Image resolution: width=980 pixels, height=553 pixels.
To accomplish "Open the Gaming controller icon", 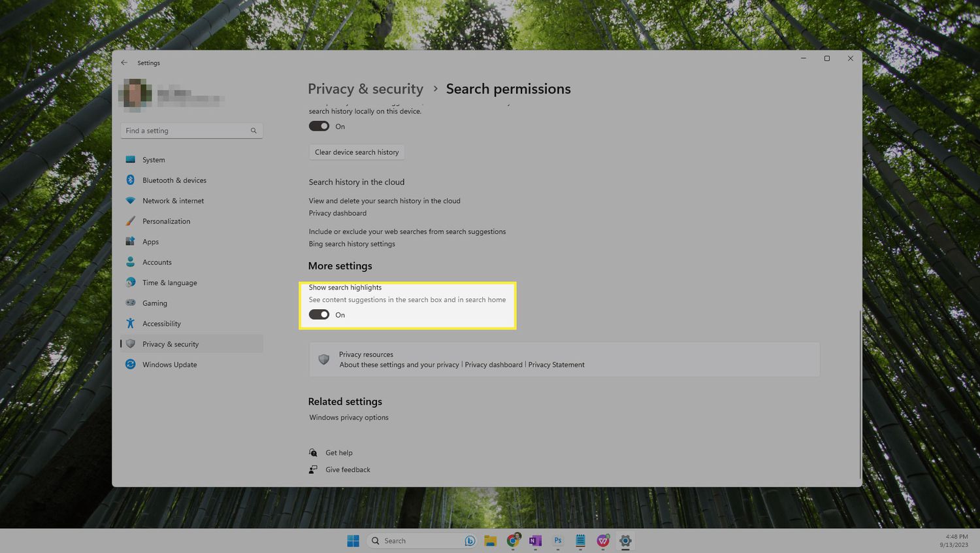I will coord(131,303).
